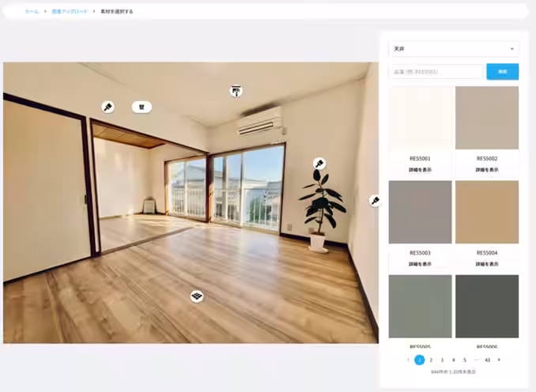Select the RES5002 beige material swatch
The image size is (536, 392).
(x=487, y=118)
